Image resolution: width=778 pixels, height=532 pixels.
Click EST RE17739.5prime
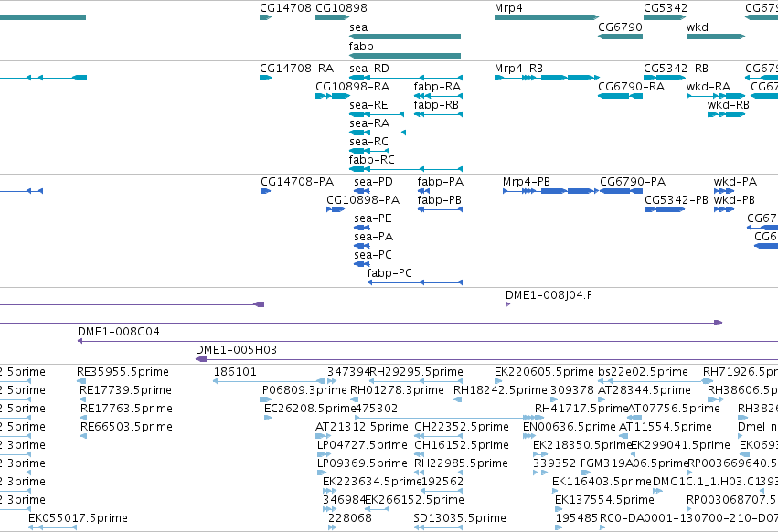125,390
